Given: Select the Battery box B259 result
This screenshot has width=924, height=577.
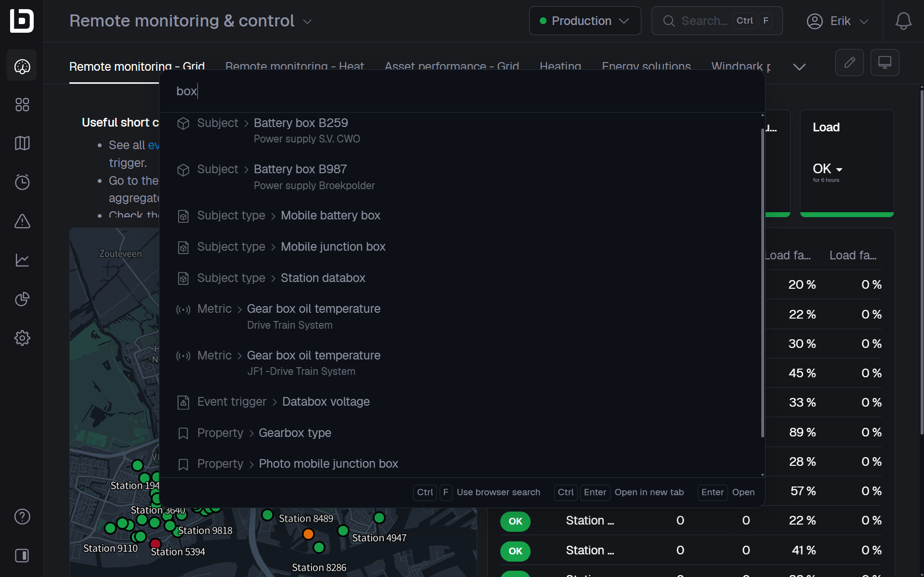Looking at the screenshot, I should pos(300,123).
